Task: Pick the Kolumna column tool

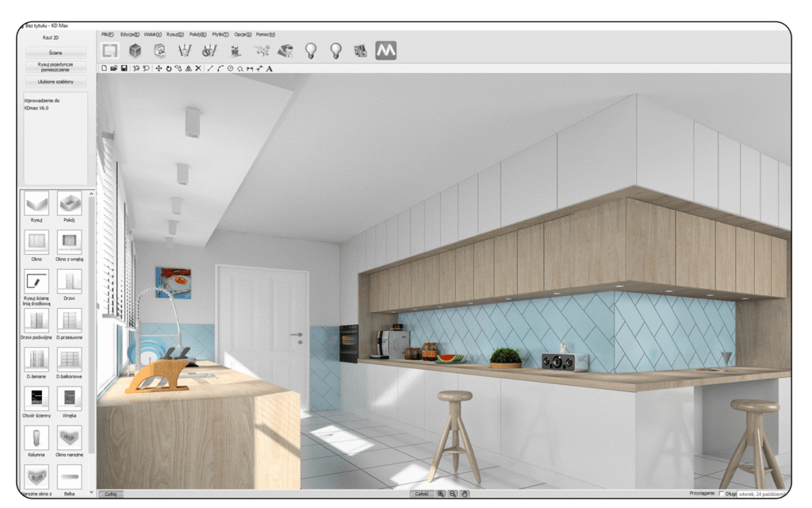Action: (36, 438)
